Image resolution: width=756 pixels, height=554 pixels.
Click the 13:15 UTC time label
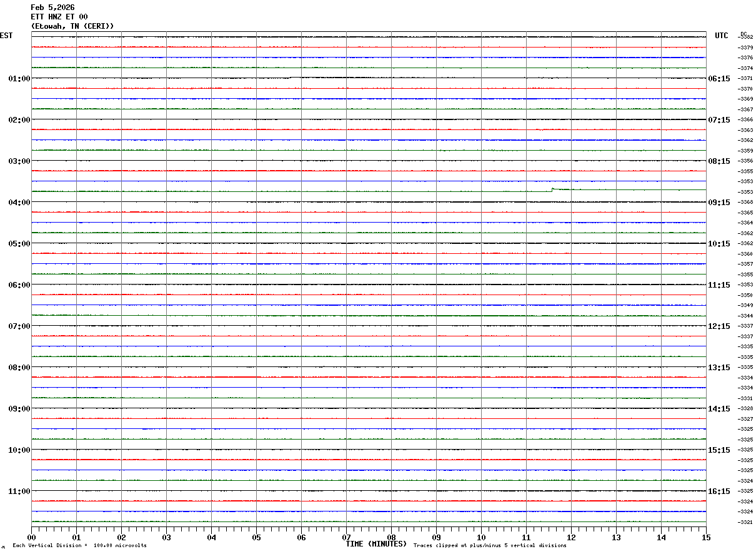(x=719, y=368)
